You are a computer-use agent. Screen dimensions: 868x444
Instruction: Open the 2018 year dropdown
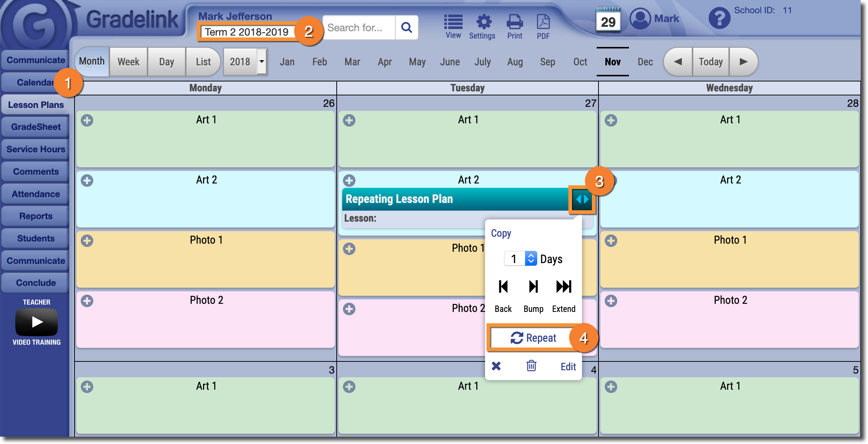point(261,62)
